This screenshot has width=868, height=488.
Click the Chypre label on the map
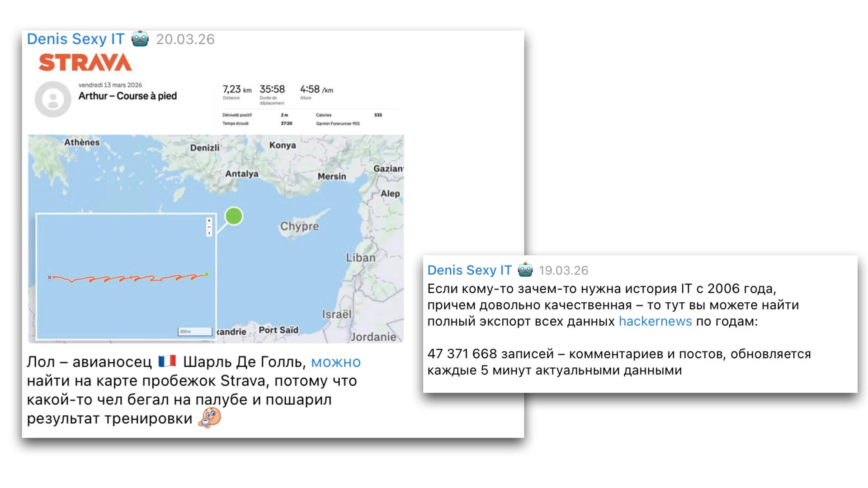(299, 226)
